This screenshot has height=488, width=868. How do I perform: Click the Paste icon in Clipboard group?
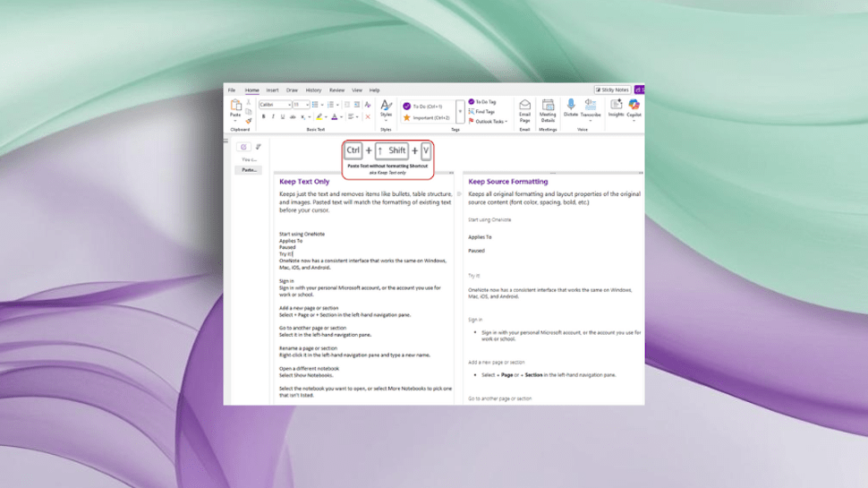[x=235, y=107]
